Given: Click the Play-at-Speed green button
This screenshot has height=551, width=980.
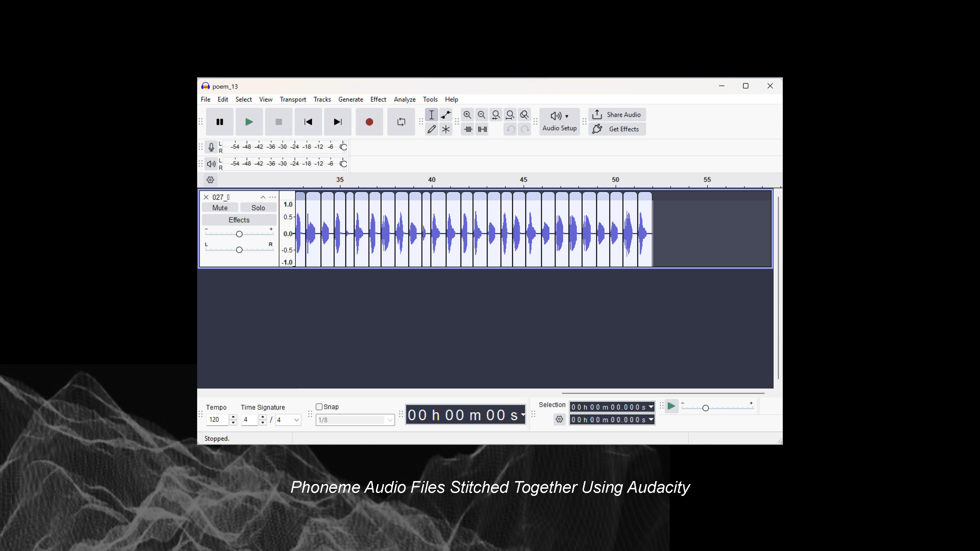Looking at the screenshot, I should coord(671,406).
